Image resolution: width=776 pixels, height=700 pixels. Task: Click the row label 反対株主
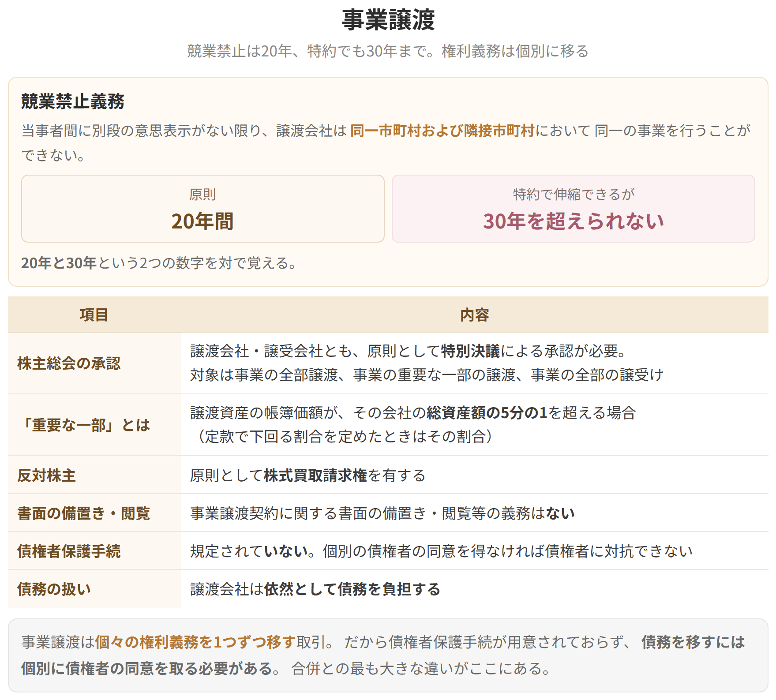pos(47,475)
